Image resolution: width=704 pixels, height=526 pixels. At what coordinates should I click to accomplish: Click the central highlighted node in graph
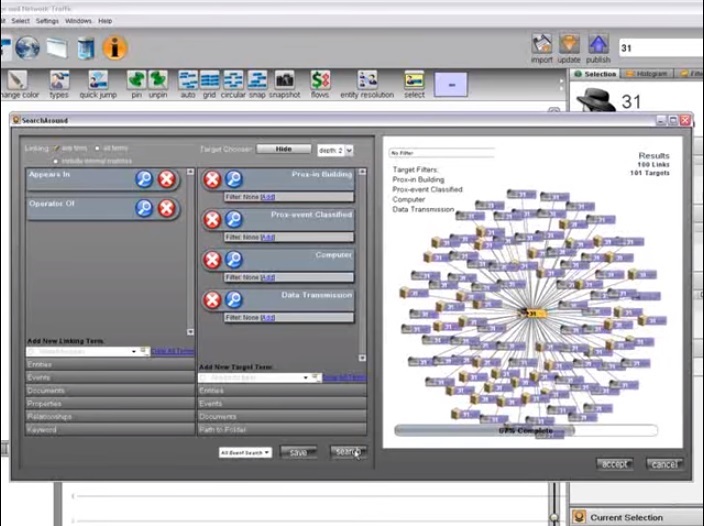coord(533,313)
